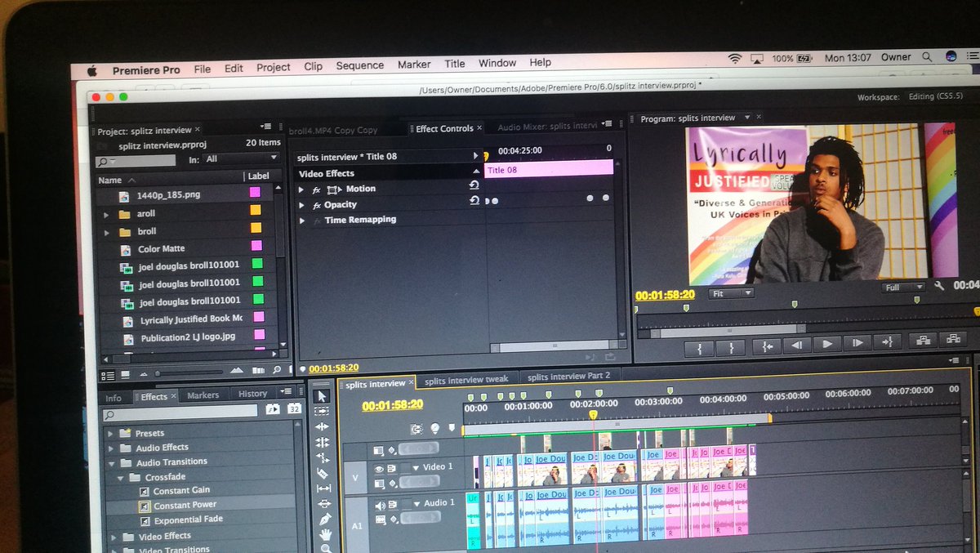980x553 pixels.
Task: Play the program monitor video
Action: [827, 344]
